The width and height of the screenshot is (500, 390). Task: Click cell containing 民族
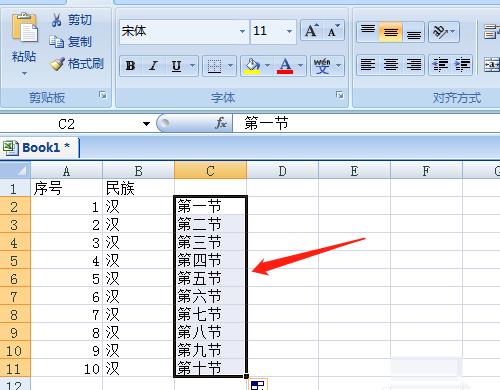tap(138, 189)
